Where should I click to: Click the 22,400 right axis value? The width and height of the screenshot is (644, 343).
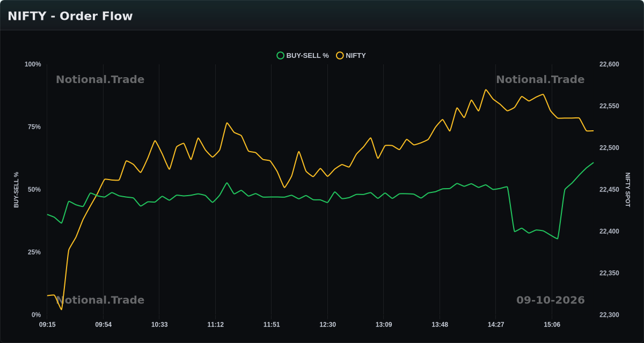609,232
